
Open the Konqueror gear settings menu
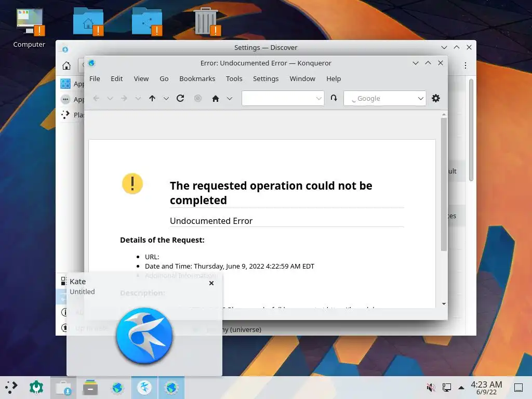click(436, 98)
